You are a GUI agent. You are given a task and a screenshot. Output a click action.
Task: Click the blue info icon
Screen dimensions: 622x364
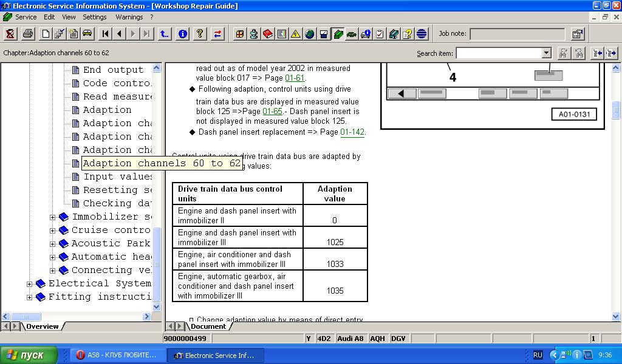(x=182, y=34)
